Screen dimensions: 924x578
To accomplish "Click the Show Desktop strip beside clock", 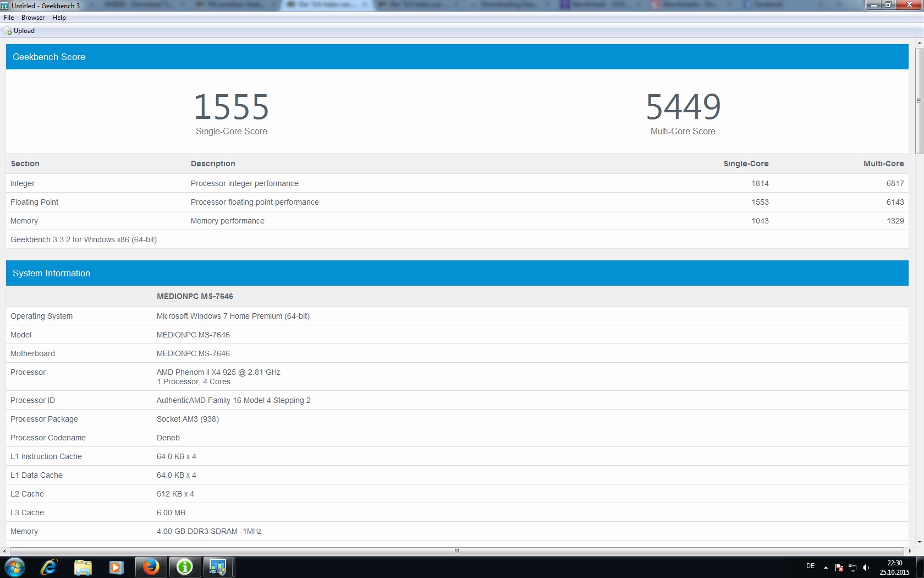I will click(921, 568).
